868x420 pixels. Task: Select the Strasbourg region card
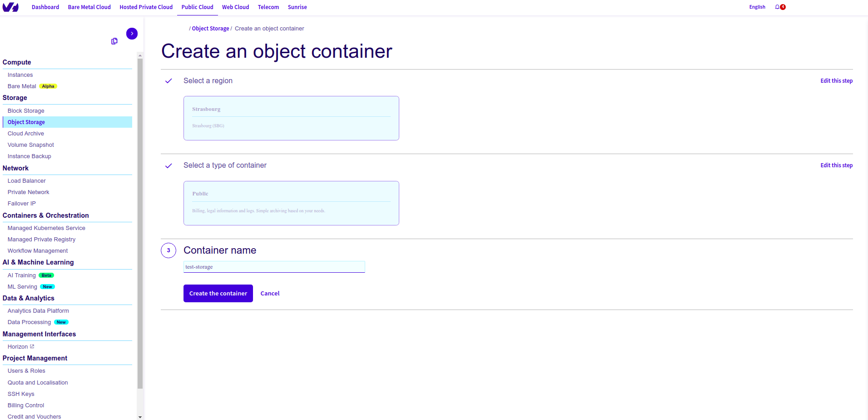click(x=291, y=118)
